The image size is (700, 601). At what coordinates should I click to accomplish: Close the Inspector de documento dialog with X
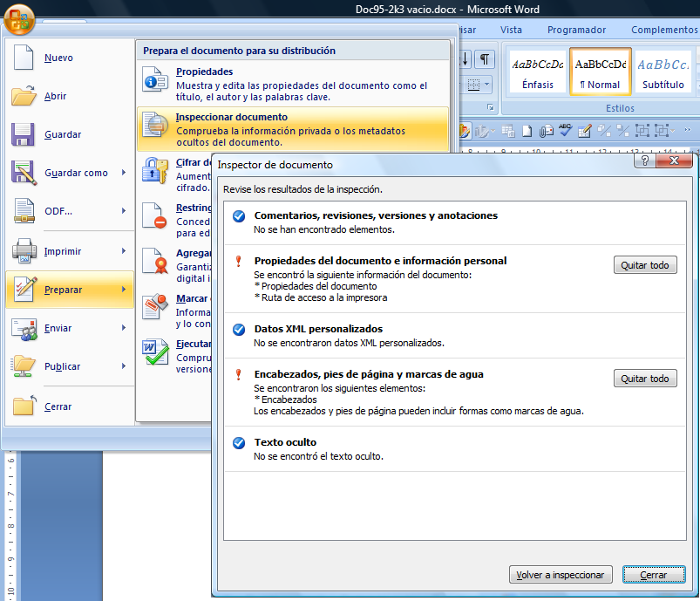[674, 160]
